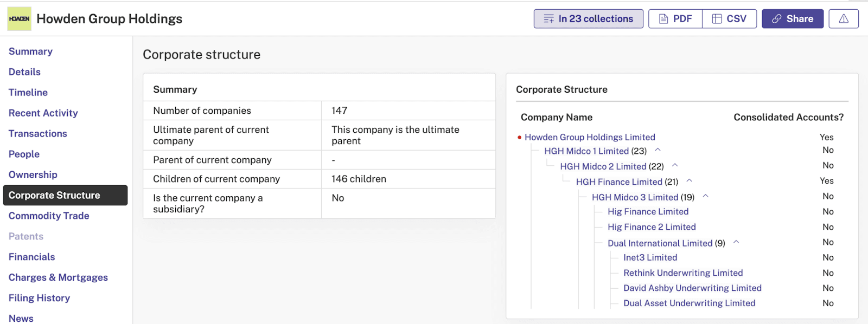This screenshot has height=324, width=868.
Task: Collapse Dual International Limited children
Action: [x=736, y=242]
